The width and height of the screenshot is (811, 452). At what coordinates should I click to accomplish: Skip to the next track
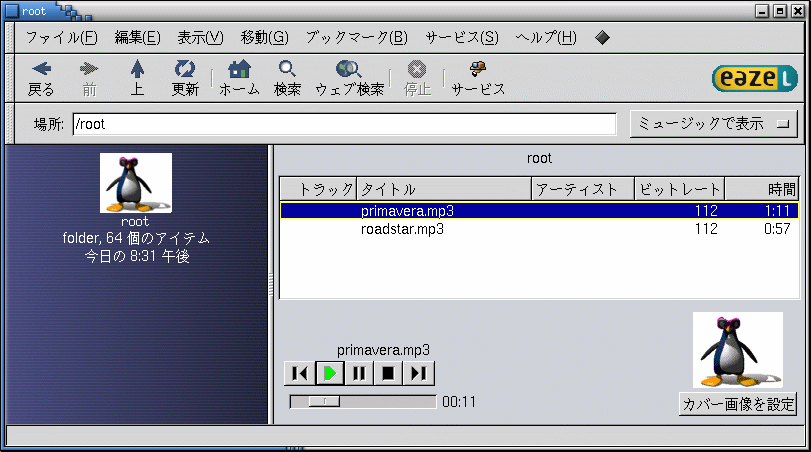[x=419, y=373]
